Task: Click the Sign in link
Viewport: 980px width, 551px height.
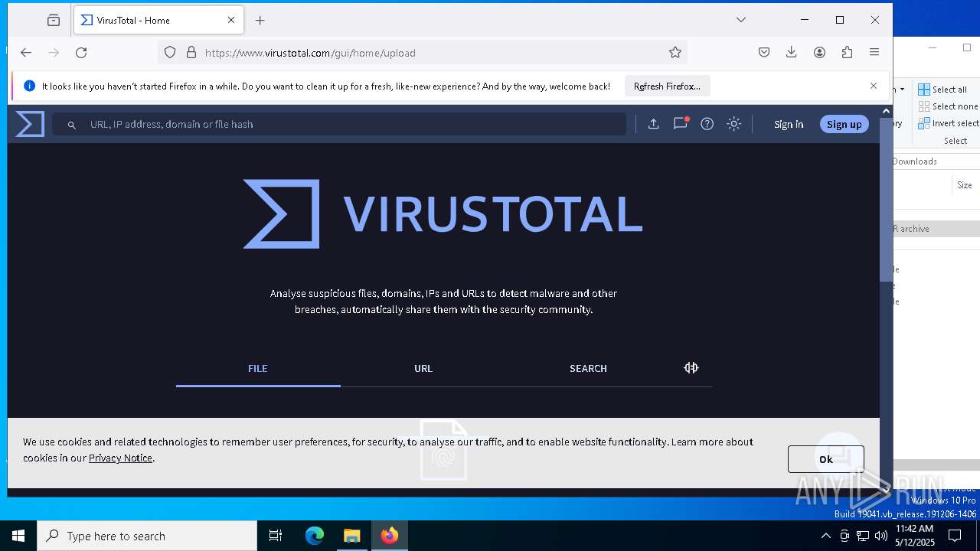Action: pos(789,124)
